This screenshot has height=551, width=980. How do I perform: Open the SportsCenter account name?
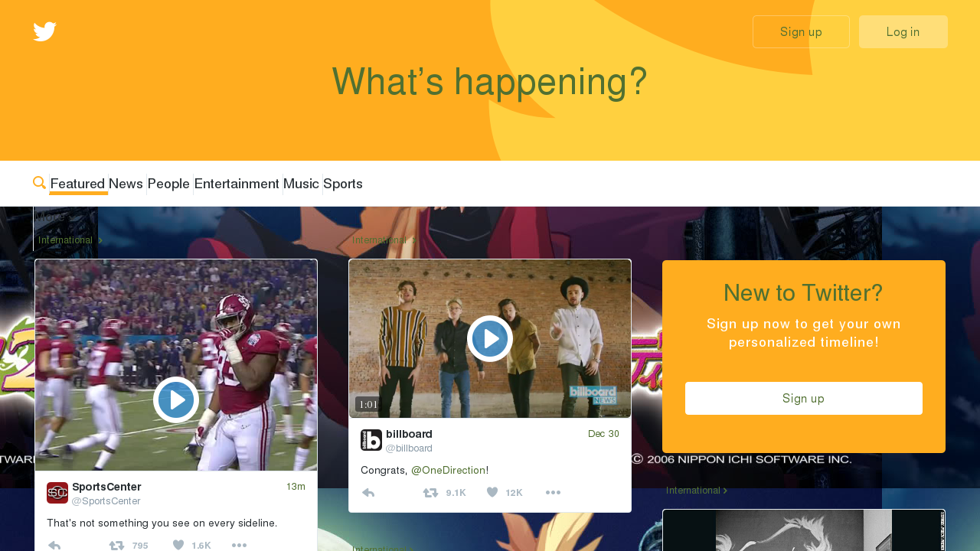pyautogui.click(x=106, y=487)
